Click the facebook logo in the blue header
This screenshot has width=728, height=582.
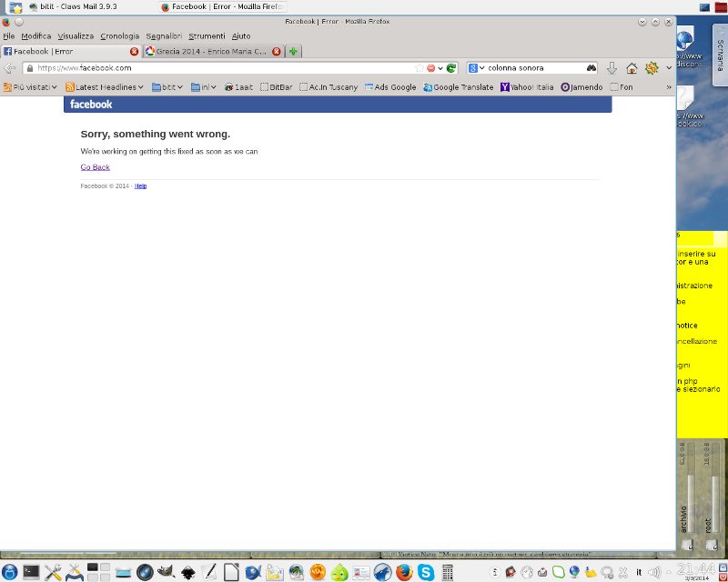[x=91, y=105]
